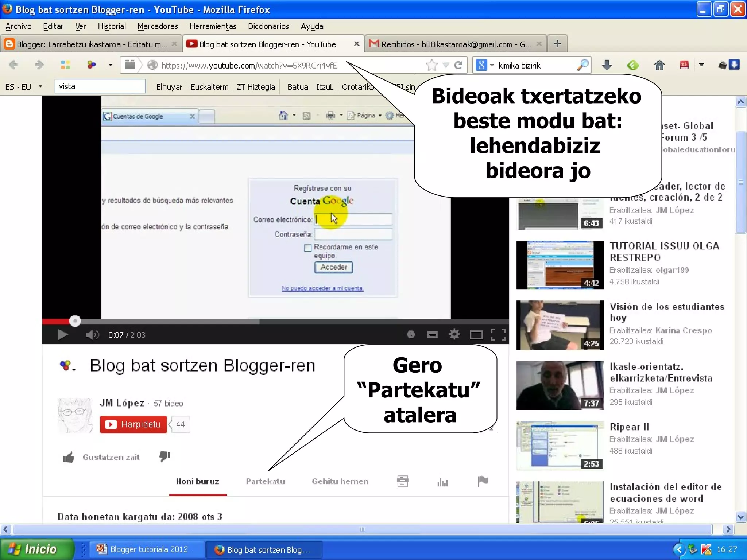Play the YouTube video
Viewport: 747px width, 560px height.
63,334
